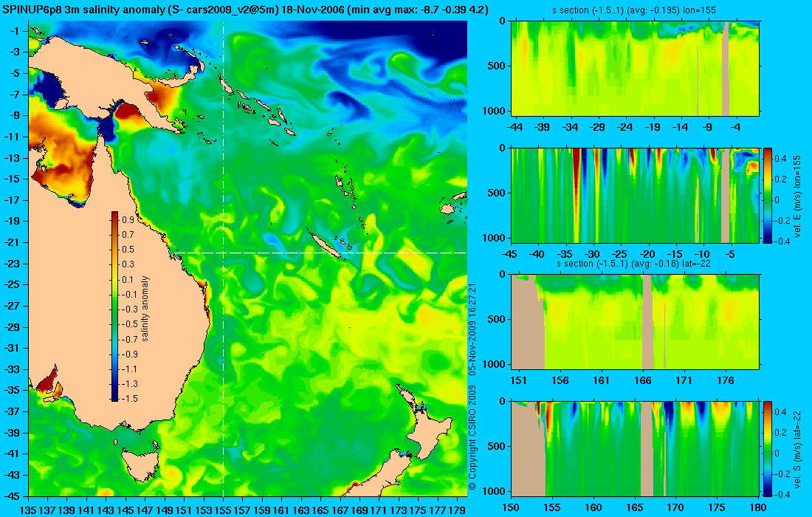Click the '0.1' value on salinity colorbar
812x517 pixels.
pos(128,279)
